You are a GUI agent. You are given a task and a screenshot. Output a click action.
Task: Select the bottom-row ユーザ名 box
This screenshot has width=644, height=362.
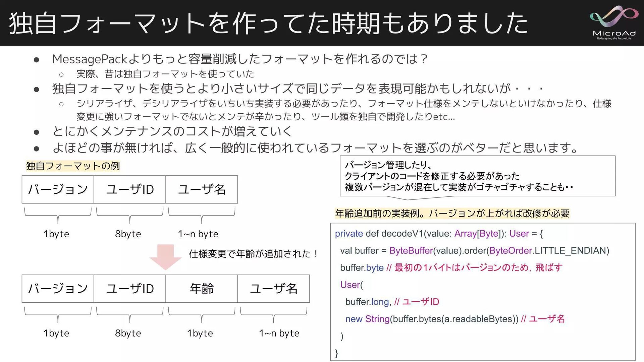pyautogui.click(x=273, y=289)
